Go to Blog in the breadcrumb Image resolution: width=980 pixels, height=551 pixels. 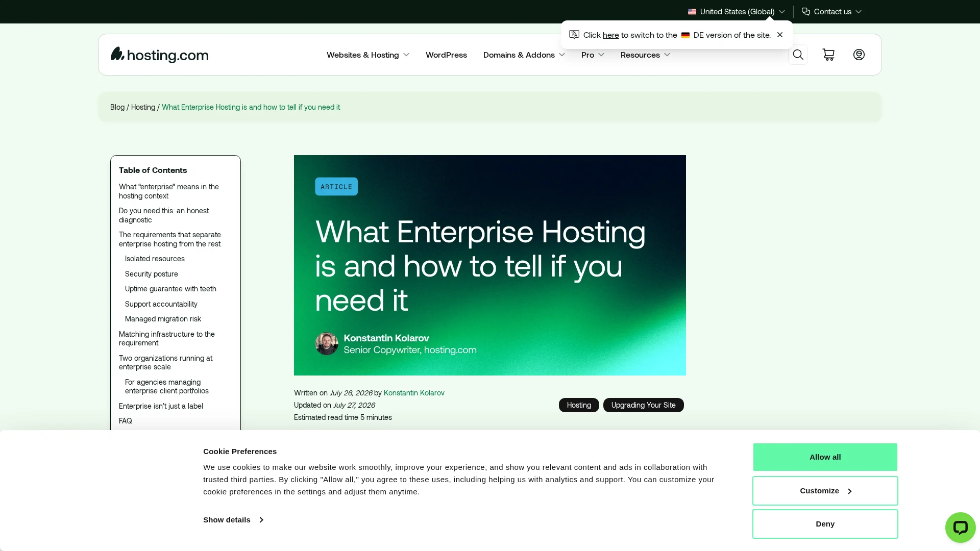coord(117,107)
